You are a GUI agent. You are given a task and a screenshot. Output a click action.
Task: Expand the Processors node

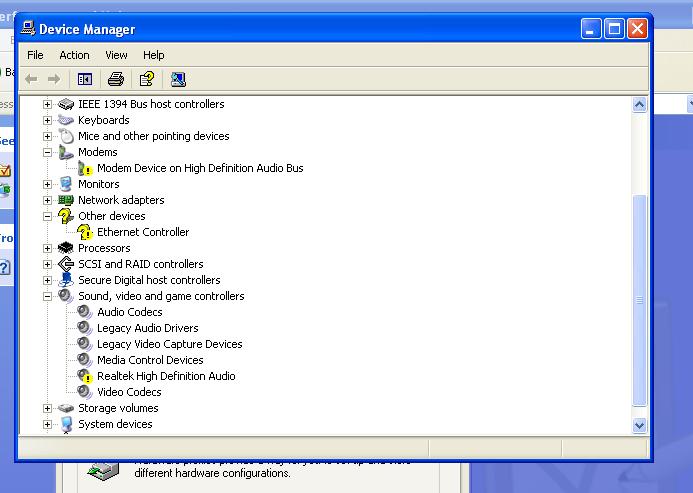click(47, 248)
